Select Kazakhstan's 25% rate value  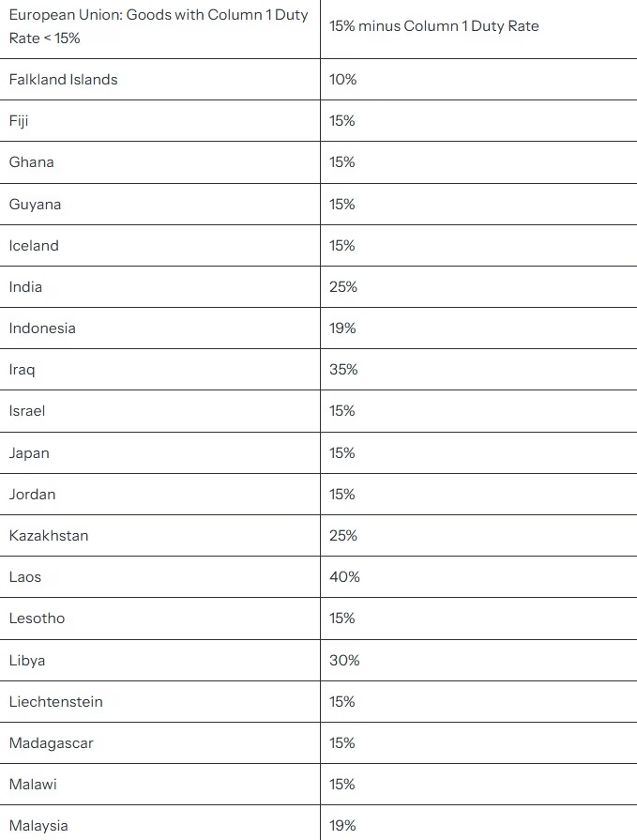(343, 535)
